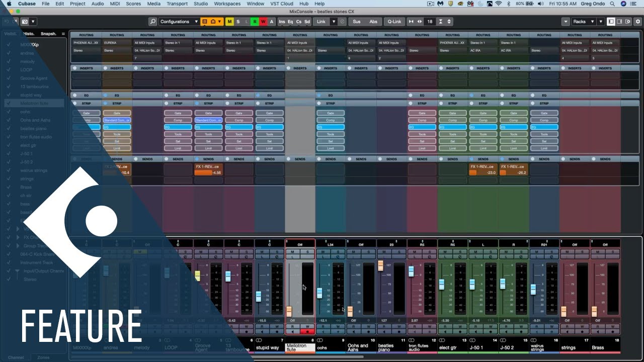Viewport: 644px width, 362px height.
Task: Toggle Inserts bypass on Mellotron flute channel
Action: [289, 68]
